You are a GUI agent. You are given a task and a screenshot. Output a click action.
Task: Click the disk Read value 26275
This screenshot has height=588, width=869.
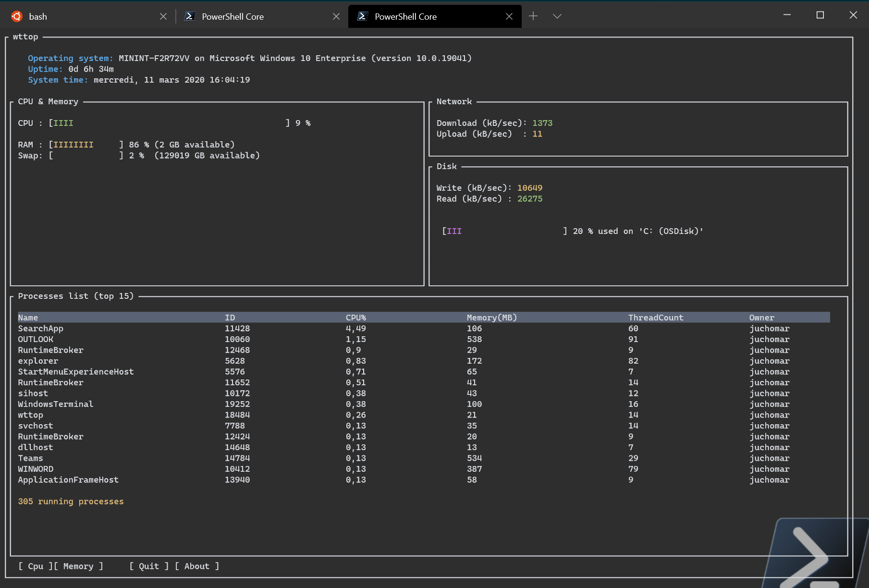tap(530, 199)
